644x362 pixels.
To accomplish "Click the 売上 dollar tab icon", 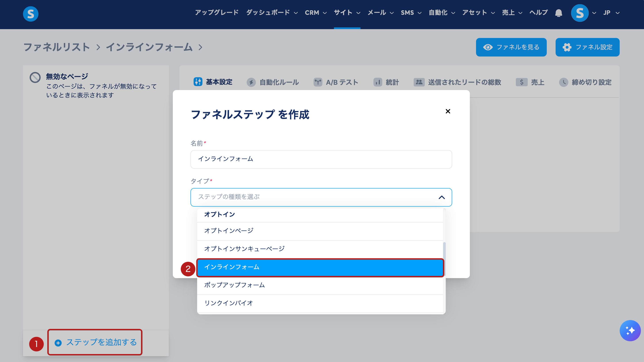I will pos(521,82).
